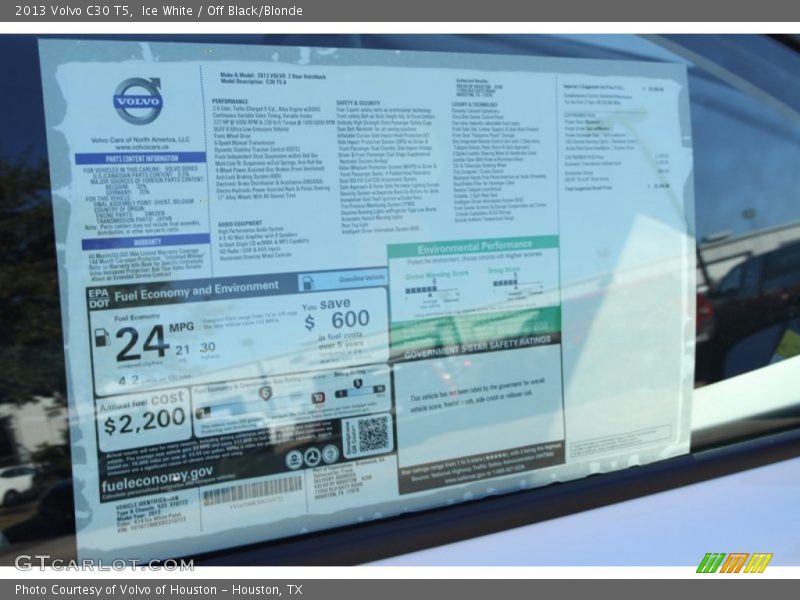Click the green-orange-yellow striped logo at bottom right
The image size is (800, 600).
(x=734, y=563)
